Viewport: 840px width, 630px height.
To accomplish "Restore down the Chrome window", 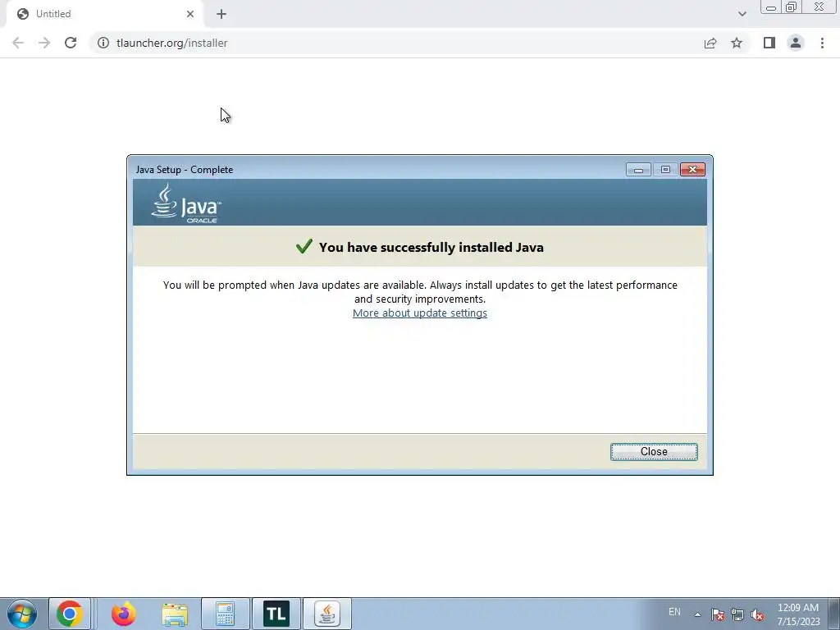I will pos(792,7).
